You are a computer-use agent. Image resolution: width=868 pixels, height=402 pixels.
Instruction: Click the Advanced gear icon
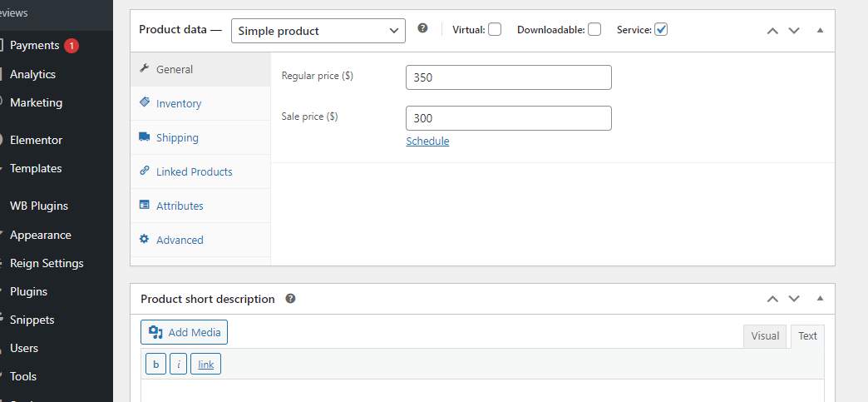point(145,239)
